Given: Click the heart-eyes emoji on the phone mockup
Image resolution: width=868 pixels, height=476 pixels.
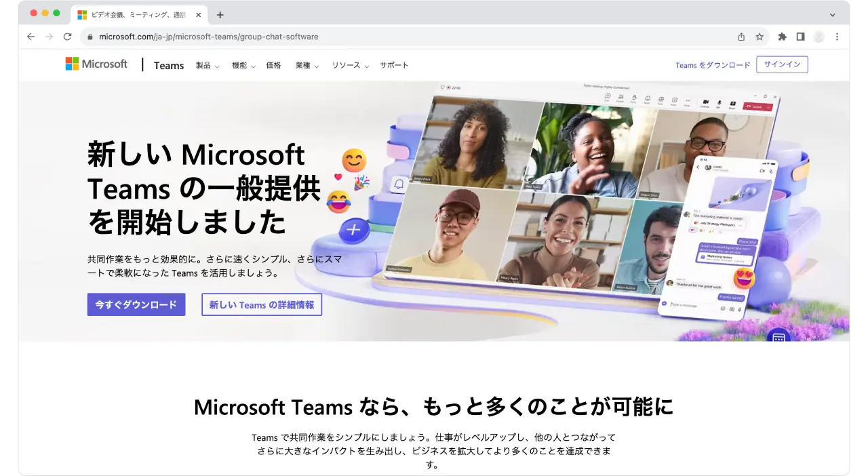Looking at the screenshot, I should (744, 278).
